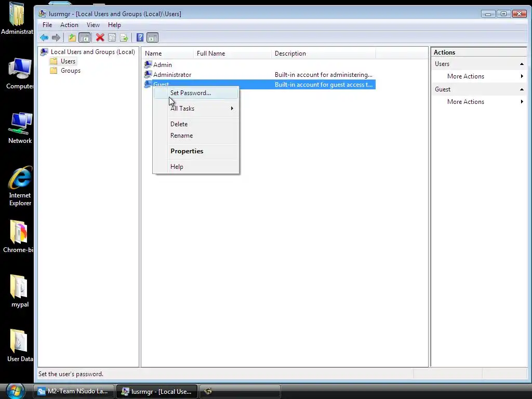532x399 pixels.
Task: Click Help in the context menu
Action: pos(196,167)
